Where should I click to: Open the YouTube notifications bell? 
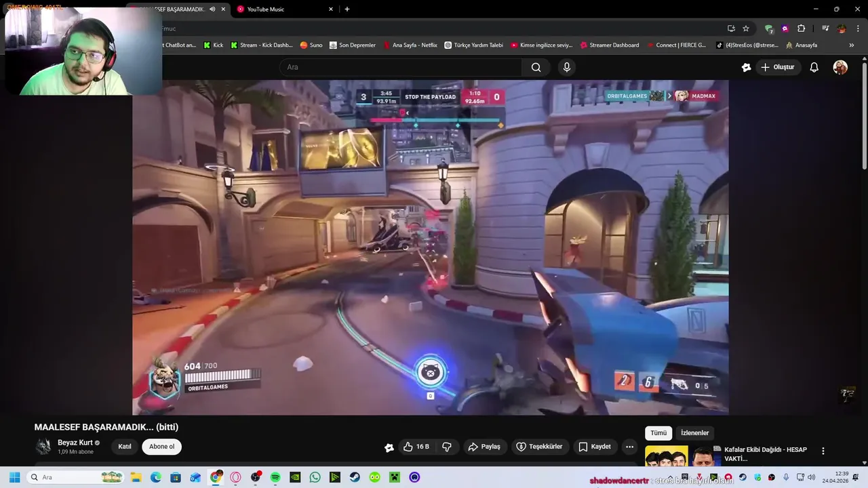pos(814,67)
